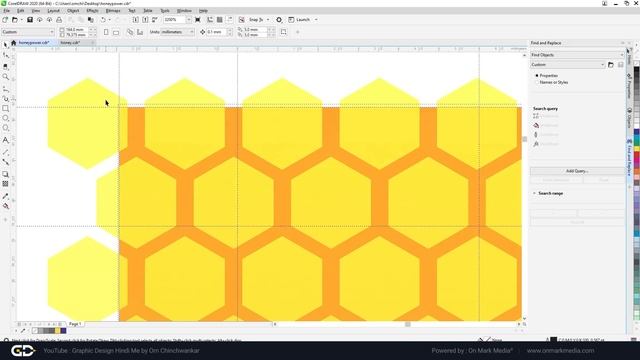This screenshot has width=640, height=360.
Task: Open the Layout menu
Action: (x=53, y=11)
